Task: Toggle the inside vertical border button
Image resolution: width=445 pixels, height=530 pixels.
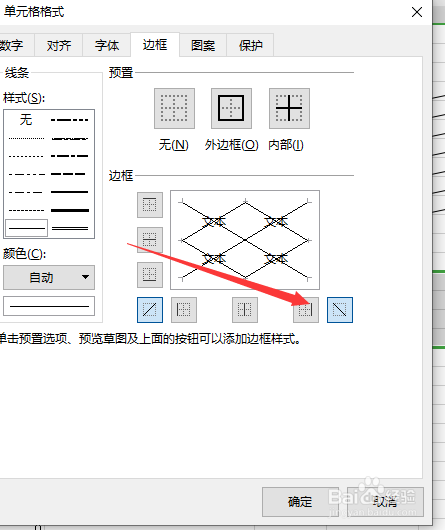Action: pos(245,310)
